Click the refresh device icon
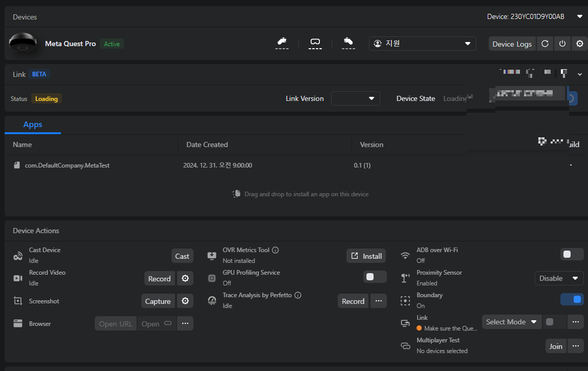 tap(545, 44)
